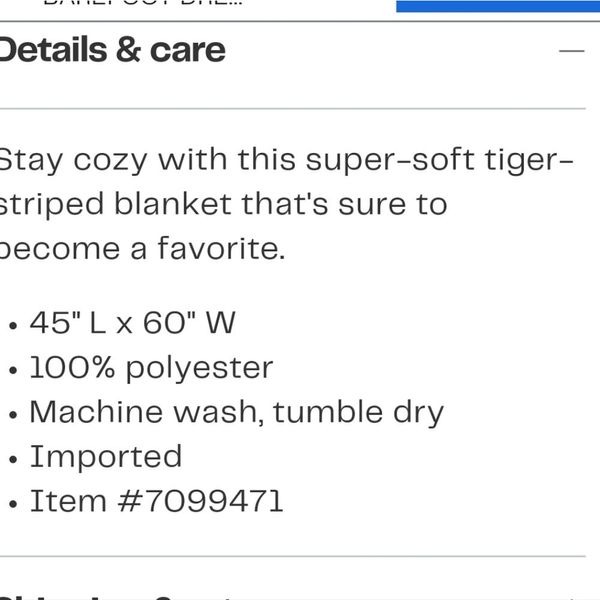600x600 pixels.
Task: Click the 100% polyester bullet item
Action: click(152, 368)
